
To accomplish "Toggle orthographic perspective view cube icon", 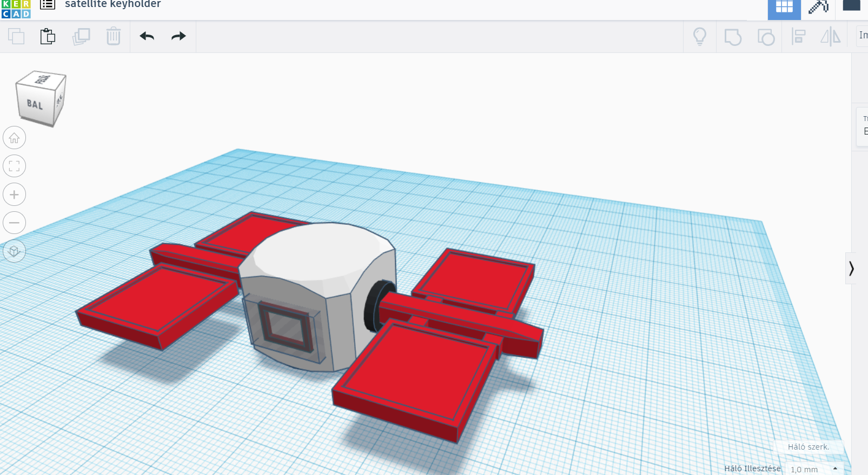I will [15, 251].
